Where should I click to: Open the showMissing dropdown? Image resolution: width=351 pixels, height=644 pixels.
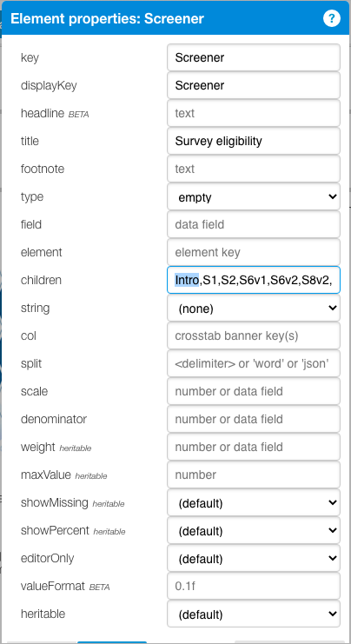pos(254,502)
